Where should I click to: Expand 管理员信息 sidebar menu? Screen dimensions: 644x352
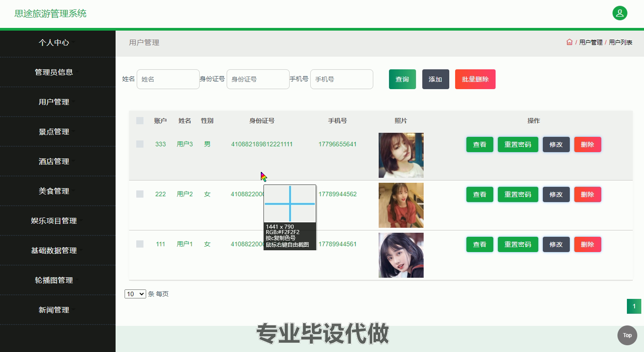[x=58, y=72]
